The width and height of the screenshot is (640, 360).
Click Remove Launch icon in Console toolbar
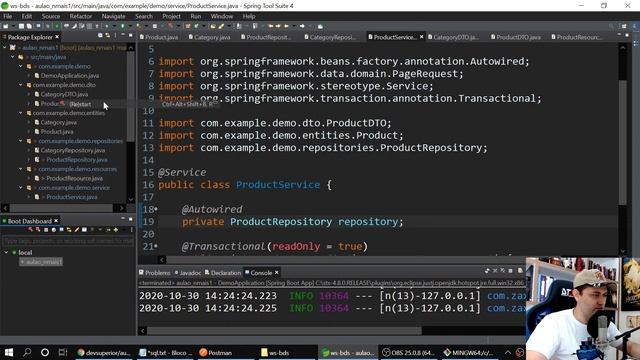tap(495, 271)
